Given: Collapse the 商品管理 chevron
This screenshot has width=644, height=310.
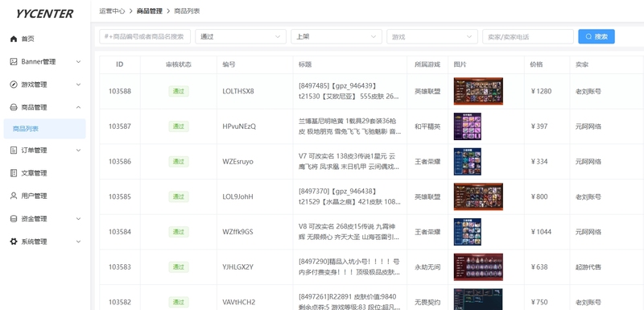Looking at the screenshot, I should (x=78, y=108).
